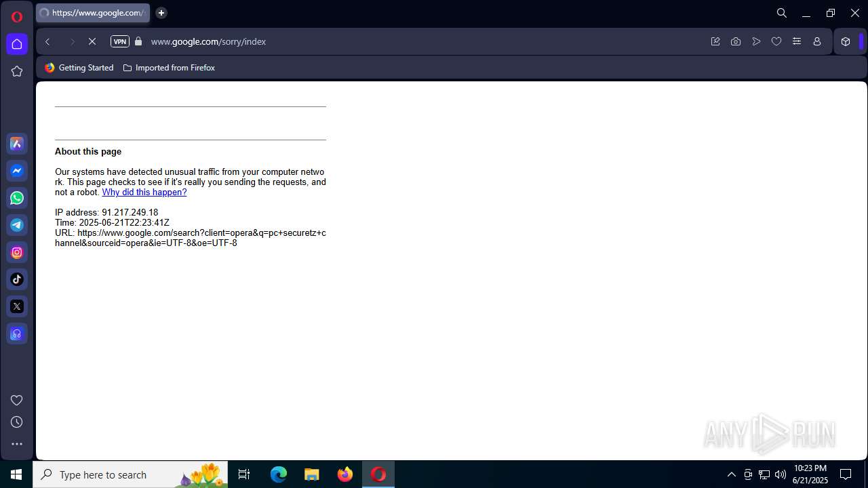Open File Explorer from taskbar

coord(311,474)
